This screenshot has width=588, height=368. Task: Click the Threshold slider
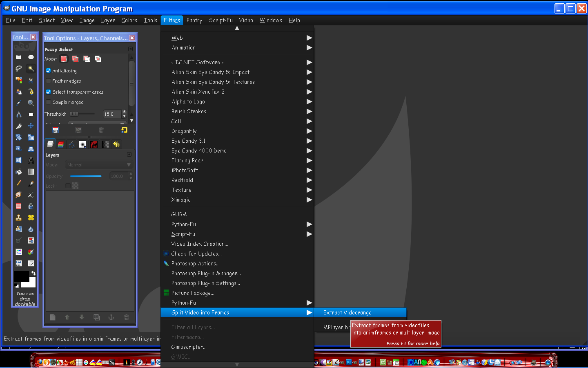point(82,114)
